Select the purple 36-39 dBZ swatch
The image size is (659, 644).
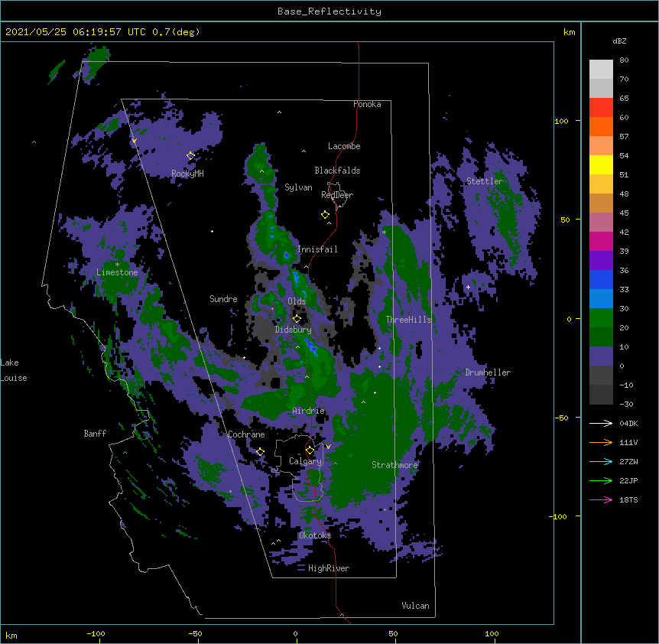click(601, 261)
